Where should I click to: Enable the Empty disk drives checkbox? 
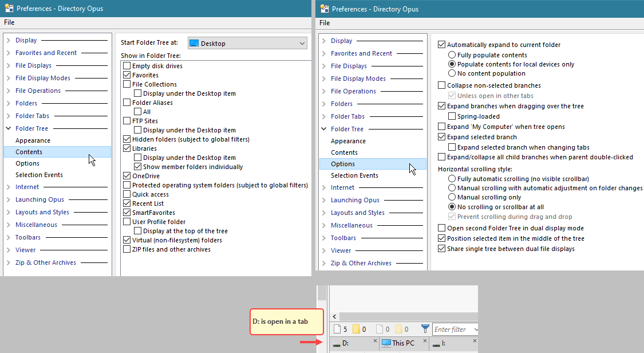pyautogui.click(x=127, y=66)
